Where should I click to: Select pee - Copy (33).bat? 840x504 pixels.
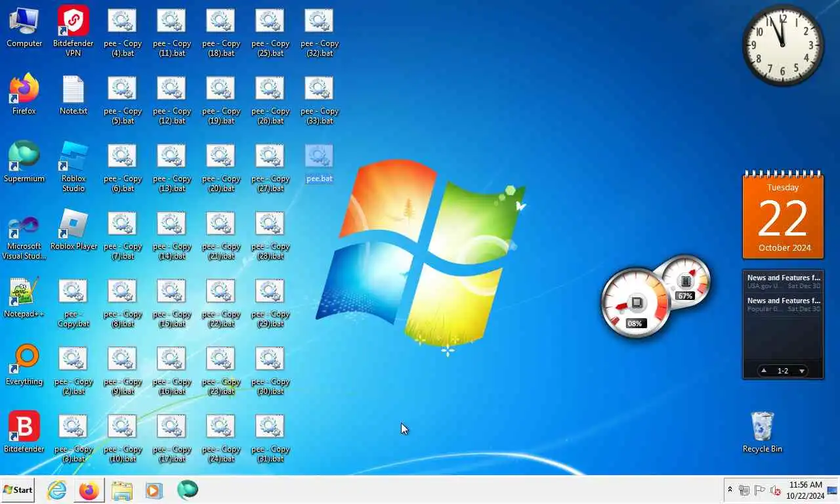click(x=320, y=100)
